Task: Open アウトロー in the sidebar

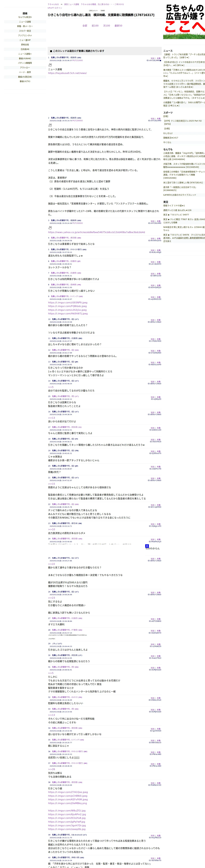Action: [x=25, y=68]
